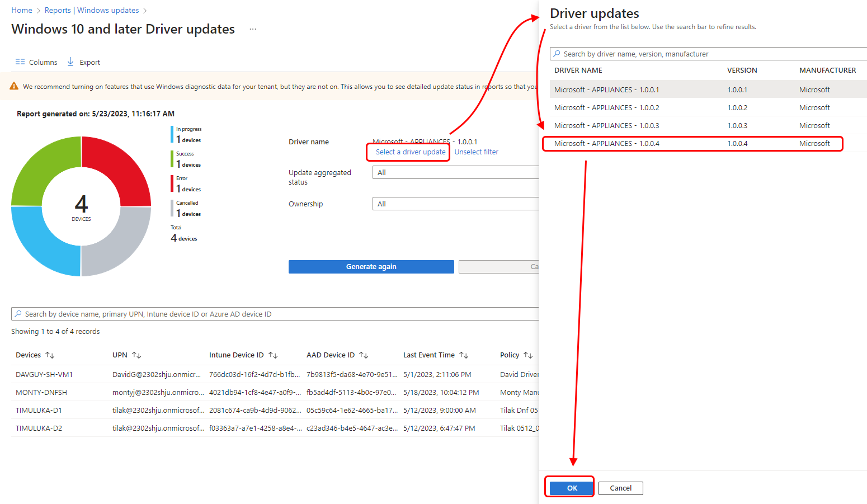
Task: Click the Export icon to download report
Action: click(x=70, y=62)
